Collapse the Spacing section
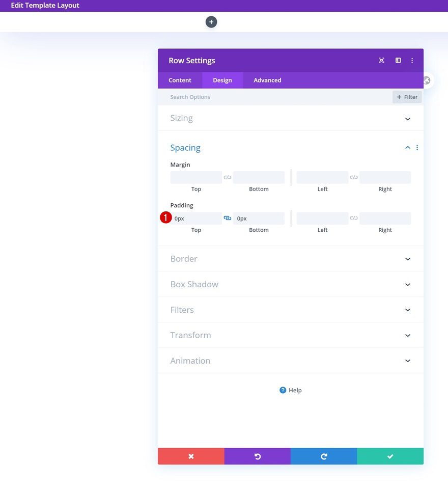 [407, 147]
